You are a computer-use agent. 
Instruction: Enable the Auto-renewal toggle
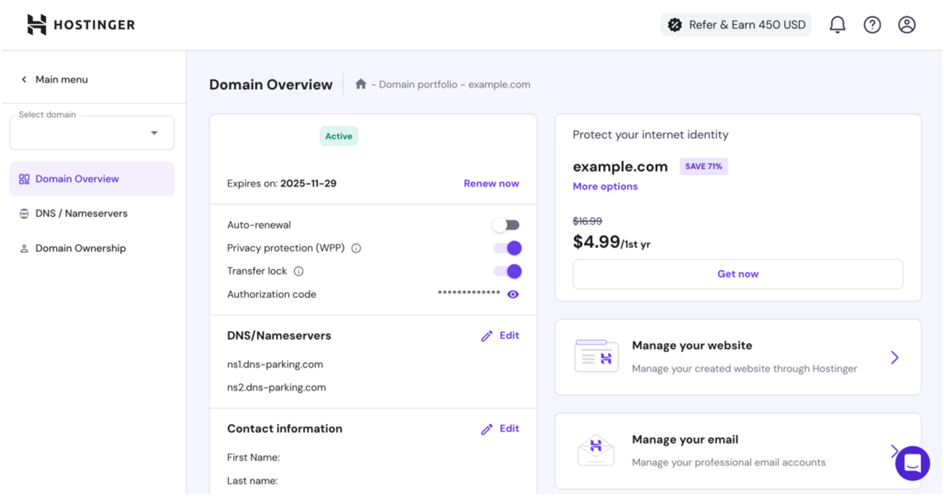click(506, 225)
